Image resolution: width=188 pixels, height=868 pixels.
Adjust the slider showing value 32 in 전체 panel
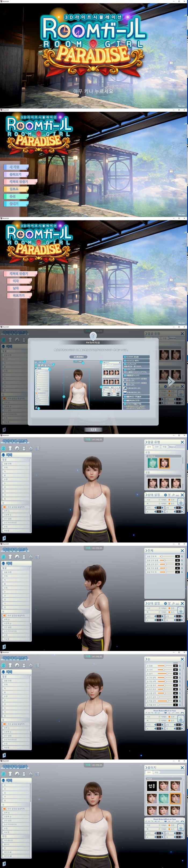pyautogui.click(x=167, y=560)
